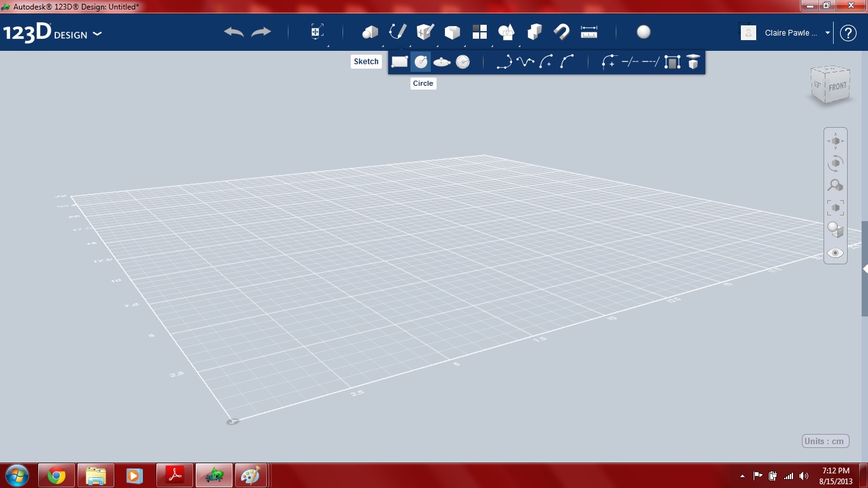Select the Measure ruler tool
Image resolution: width=868 pixels, height=488 pixels.
[589, 32]
